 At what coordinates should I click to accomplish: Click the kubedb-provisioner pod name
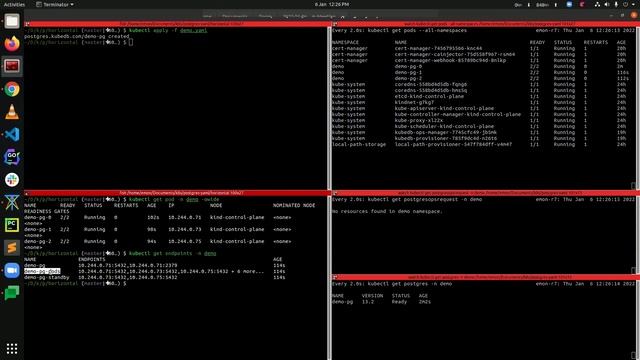[x=446, y=138]
